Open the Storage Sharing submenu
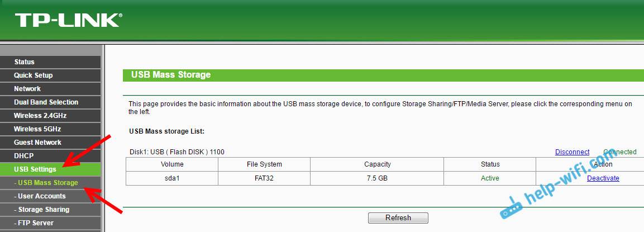This screenshot has width=644, height=232. coord(44,210)
